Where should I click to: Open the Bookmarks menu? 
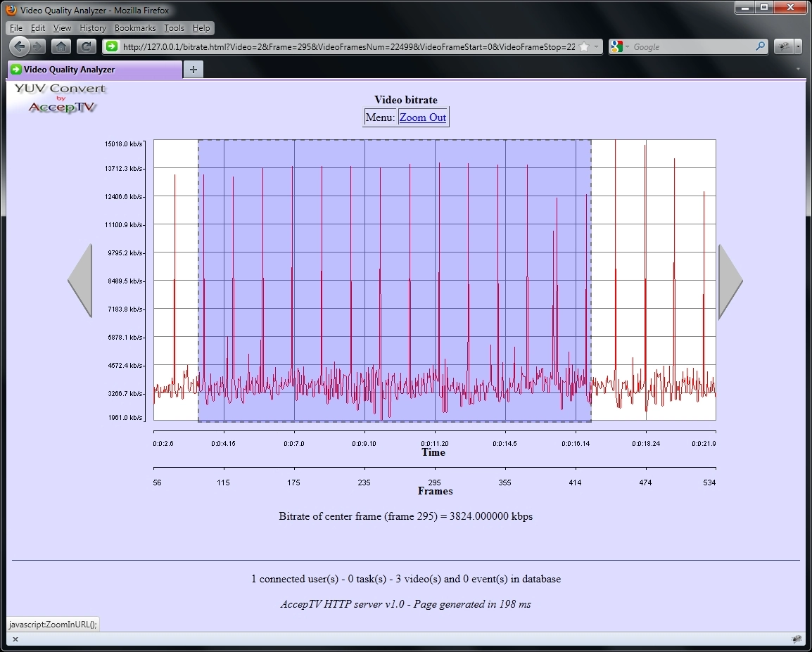[x=134, y=28]
